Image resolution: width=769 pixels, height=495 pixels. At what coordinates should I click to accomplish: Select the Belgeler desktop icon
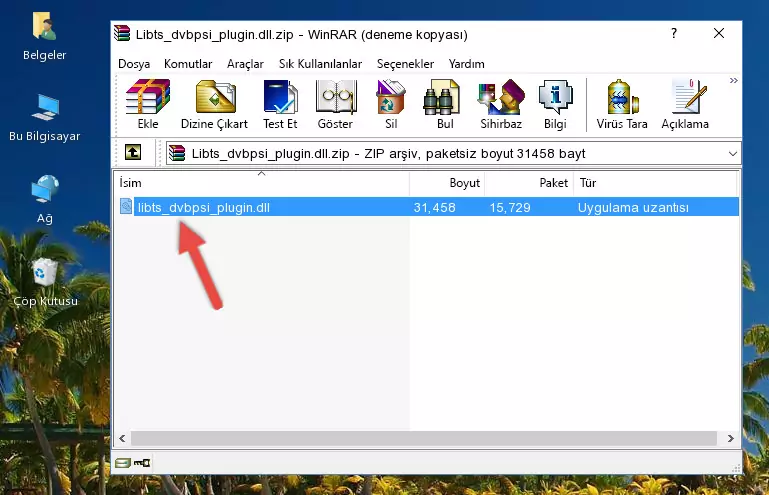(44, 37)
